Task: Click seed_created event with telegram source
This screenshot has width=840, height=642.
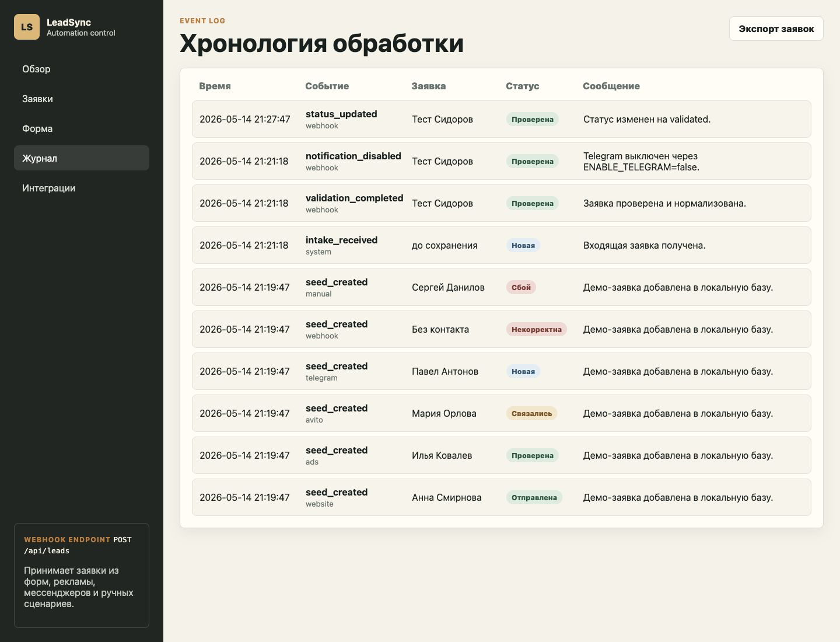Action: (x=337, y=366)
